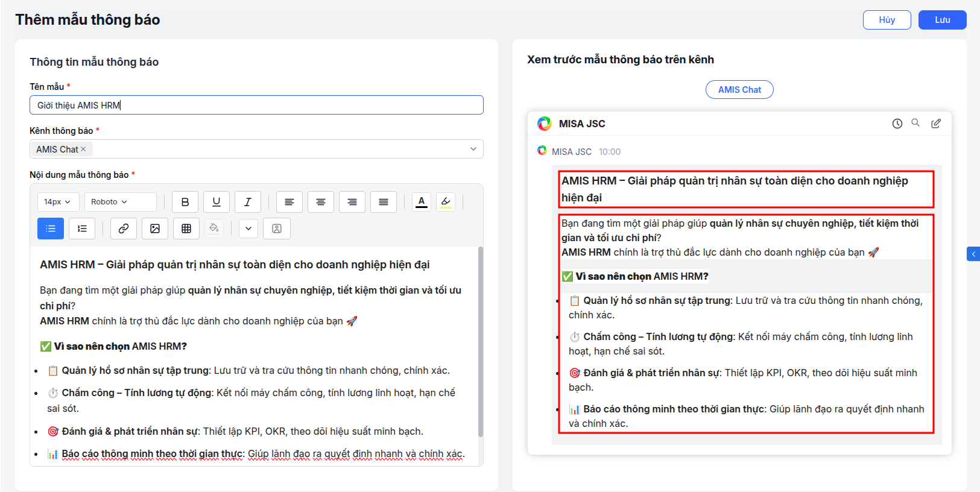Align text to the left
The width and height of the screenshot is (980, 492).
click(x=289, y=202)
